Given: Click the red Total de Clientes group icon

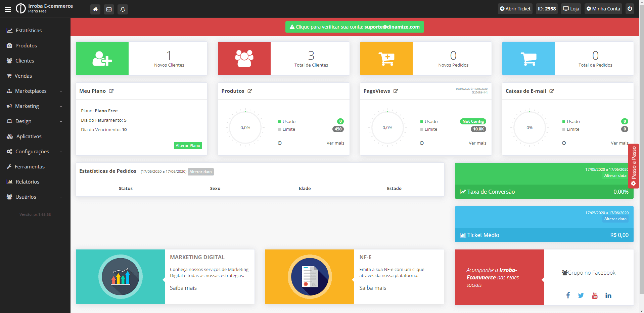Looking at the screenshot, I should tap(244, 58).
